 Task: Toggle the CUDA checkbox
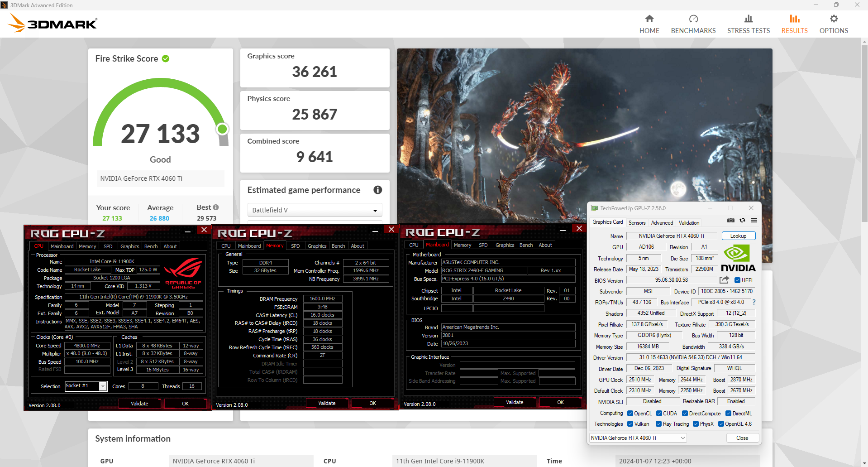pyautogui.click(x=659, y=413)
